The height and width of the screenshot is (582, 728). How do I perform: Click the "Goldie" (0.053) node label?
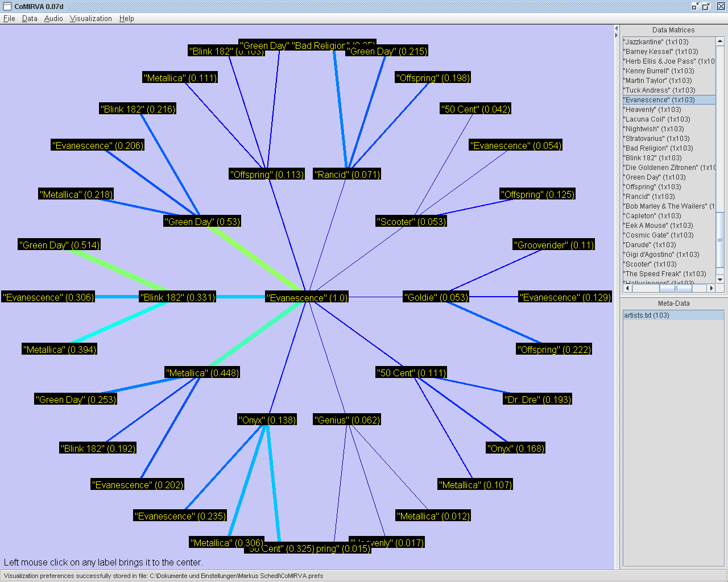pyautogui.click(x=436, y=297)
